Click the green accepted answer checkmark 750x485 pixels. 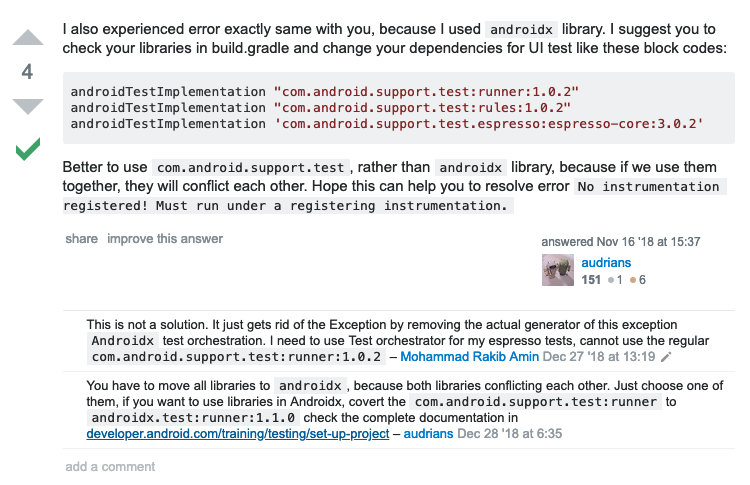click(28, 151)
